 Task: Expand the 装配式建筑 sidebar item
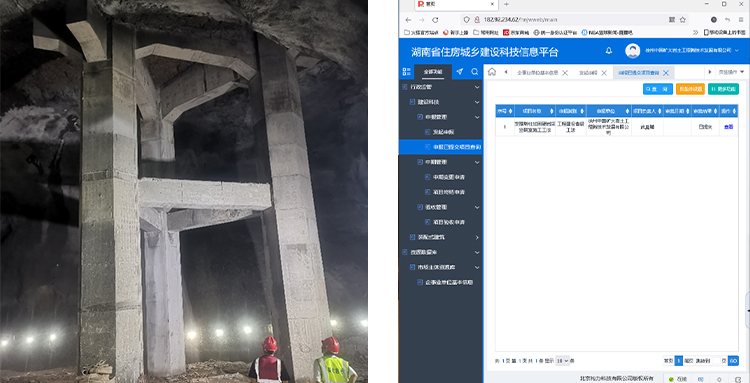click(x=477, y=237)
